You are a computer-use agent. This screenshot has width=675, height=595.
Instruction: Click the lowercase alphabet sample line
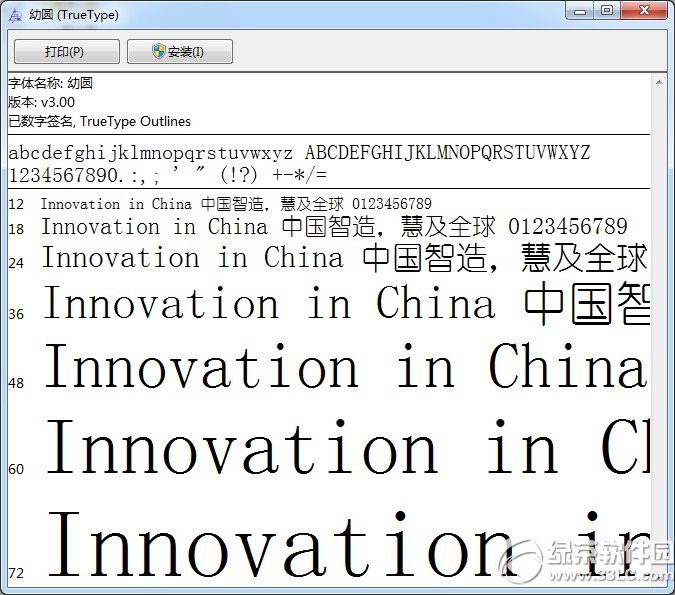[x=151, y=153]
